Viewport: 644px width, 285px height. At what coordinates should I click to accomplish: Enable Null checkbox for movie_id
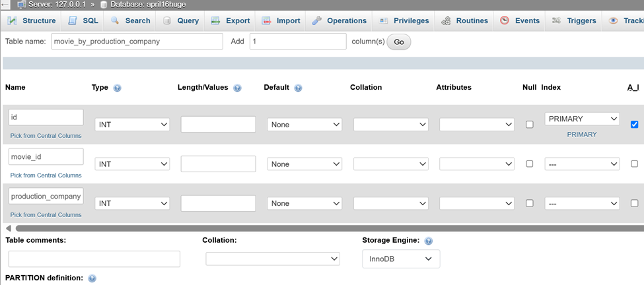tap(530, 164)
